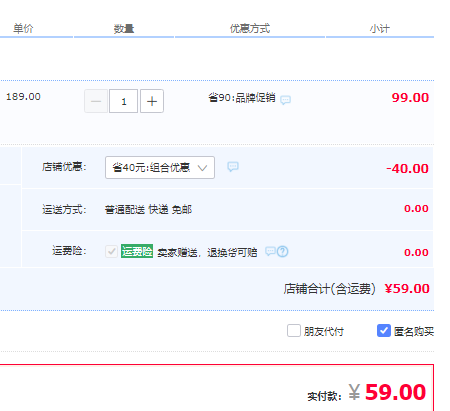
Task: Open the 省40元:组合优惠 dropdown
Action: click(x=160, y=167)
